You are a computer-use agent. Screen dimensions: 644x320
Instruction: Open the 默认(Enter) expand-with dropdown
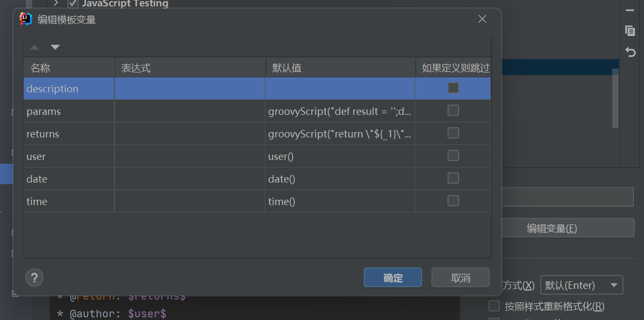[582, 285]
